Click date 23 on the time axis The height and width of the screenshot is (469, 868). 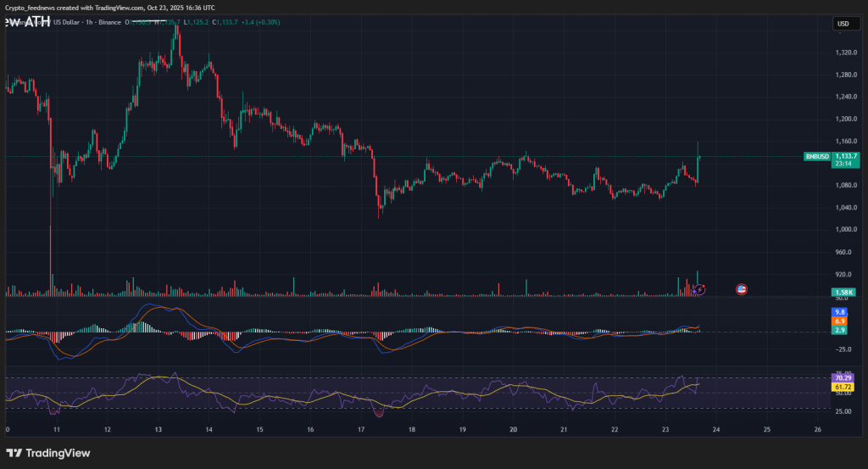tap(665, 430)
